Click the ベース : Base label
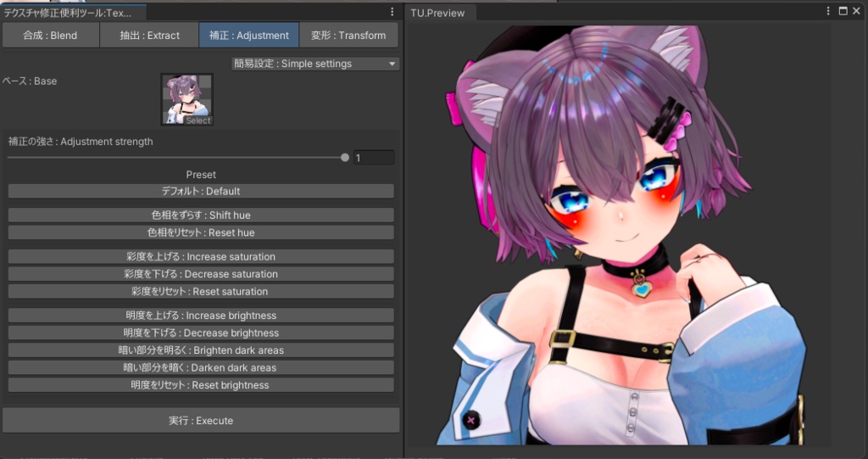The height and width of the screenshot is (459, 868). pos(30,81)
